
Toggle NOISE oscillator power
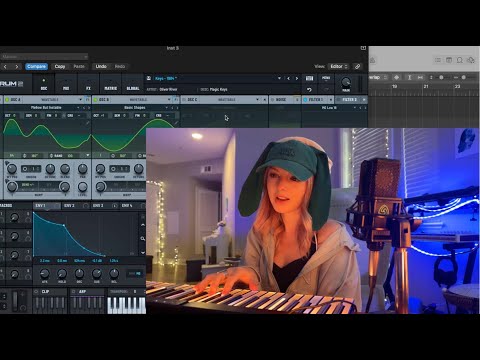tap(272, 100)
